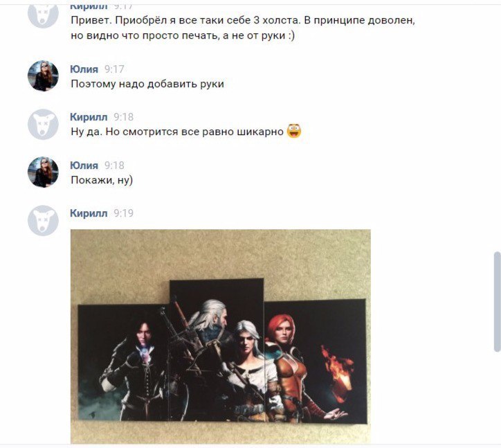Click Кирилл's avatar beside the 9:19 photo message
501x448 pixels.
[x=43, y=221]
